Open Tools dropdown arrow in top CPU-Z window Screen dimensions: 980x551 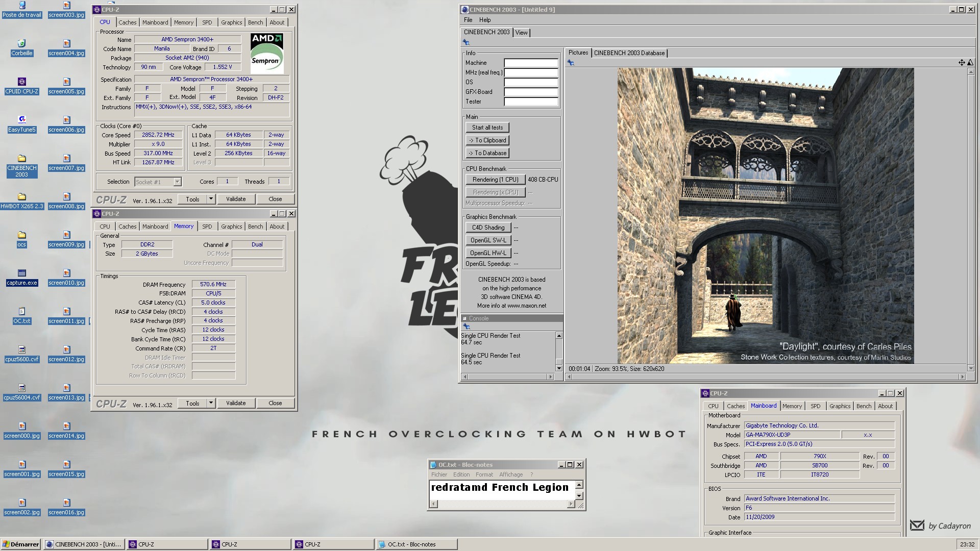point(211,199)
